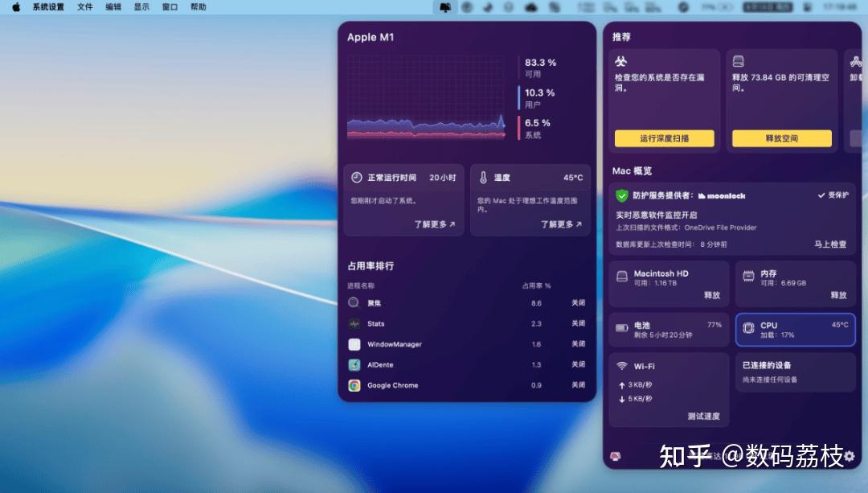Viewport: 868px width, 493px height.
Task: Click the 剩余 5小时20分钟 battery text
Action: point(662,335)
